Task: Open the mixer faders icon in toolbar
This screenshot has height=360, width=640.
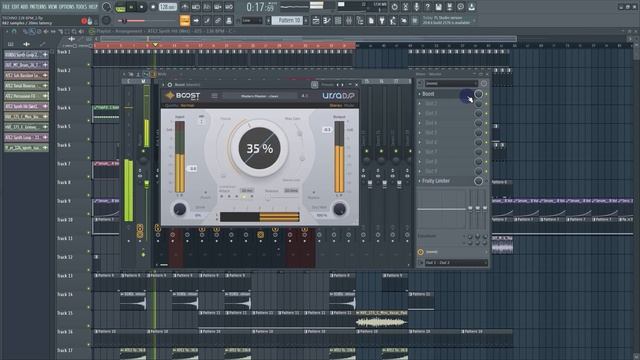Action: [349, 20]
